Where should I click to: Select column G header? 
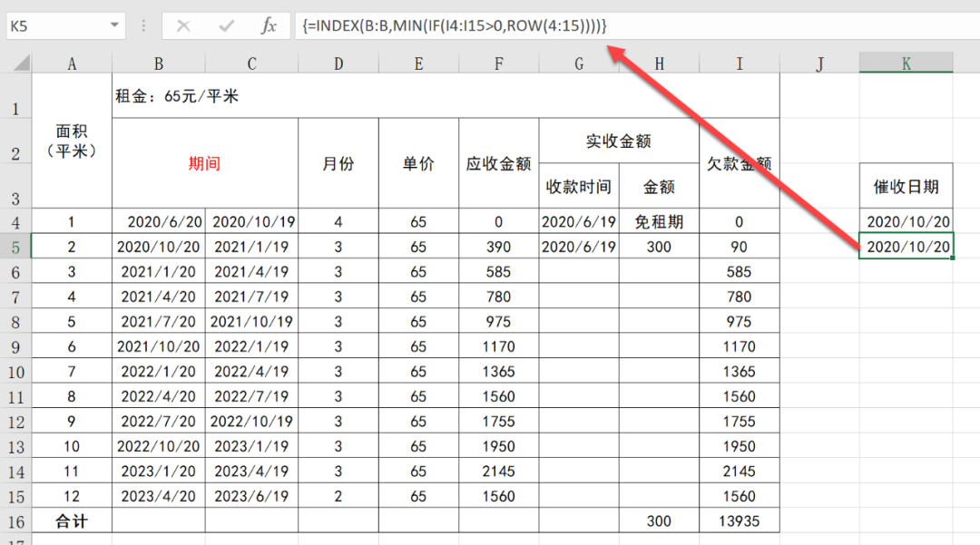point(579,63)
